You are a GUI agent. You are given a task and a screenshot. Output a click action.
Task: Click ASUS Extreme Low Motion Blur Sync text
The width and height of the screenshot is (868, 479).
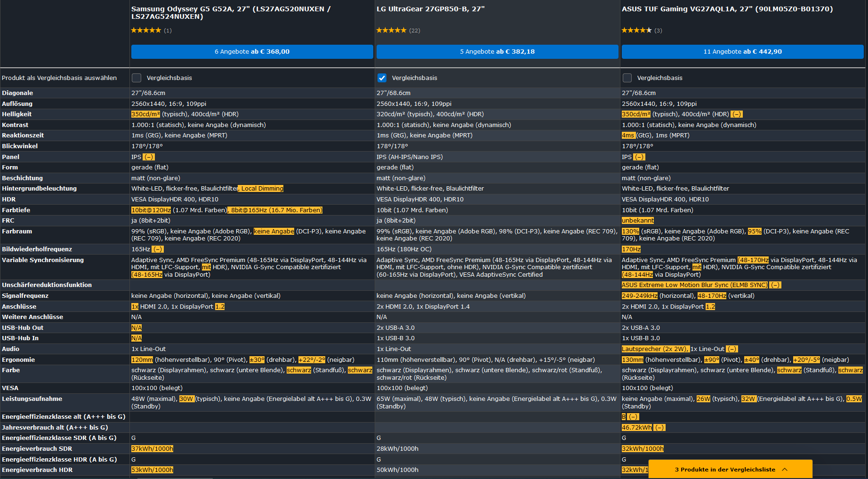pos(694,285)
